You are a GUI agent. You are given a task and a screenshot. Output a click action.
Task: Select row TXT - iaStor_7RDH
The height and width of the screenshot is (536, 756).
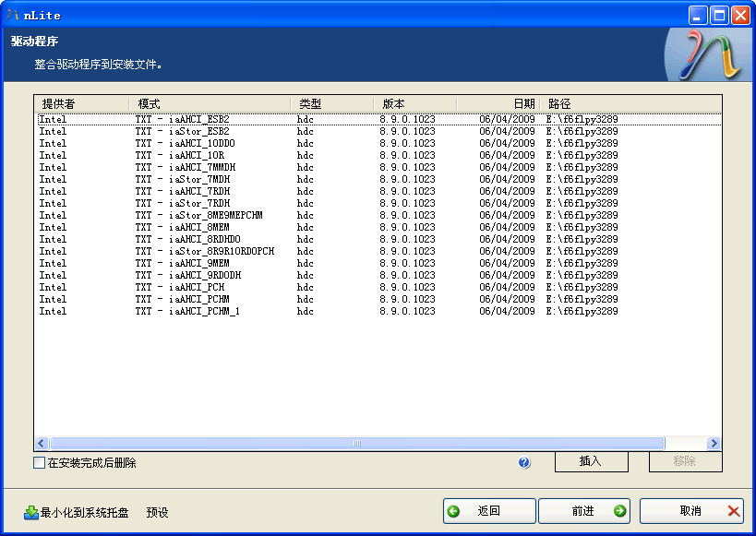[x=379, y=203]
